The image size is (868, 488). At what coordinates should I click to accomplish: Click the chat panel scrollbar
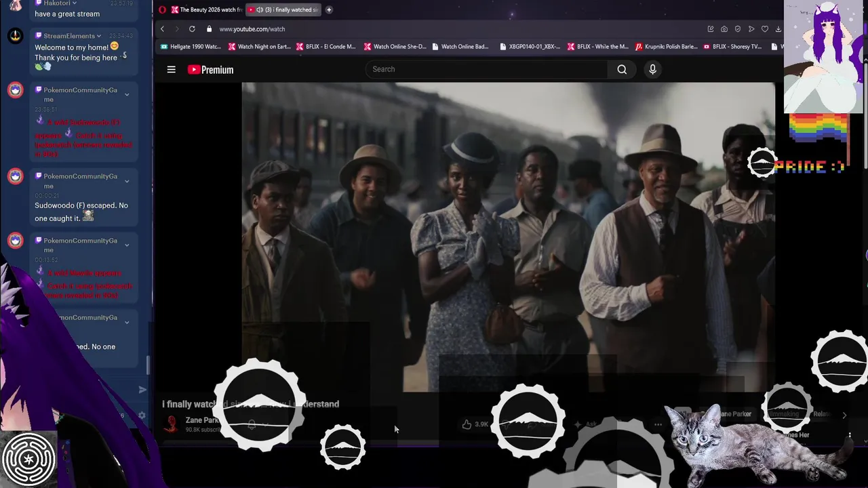point(149,365)
